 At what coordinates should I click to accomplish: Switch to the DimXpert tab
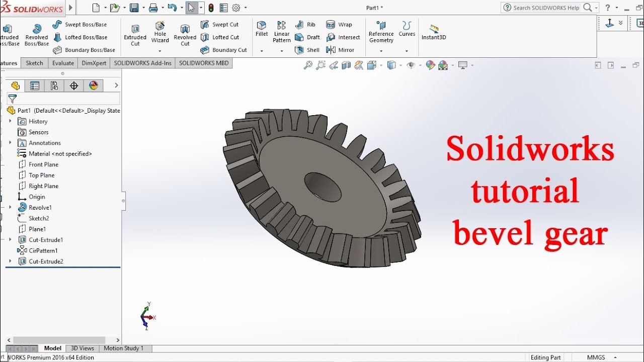click(x=94, y=63)
